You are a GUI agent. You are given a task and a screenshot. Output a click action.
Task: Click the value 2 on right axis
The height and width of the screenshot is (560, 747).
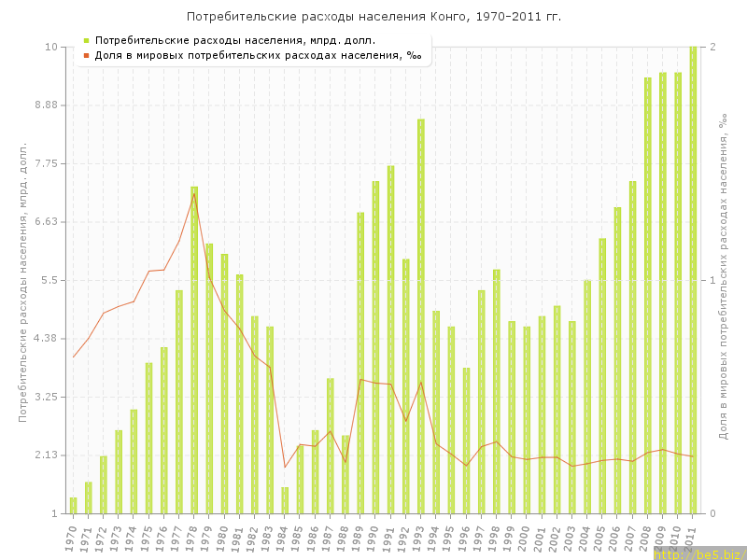(x=712, y=47)
